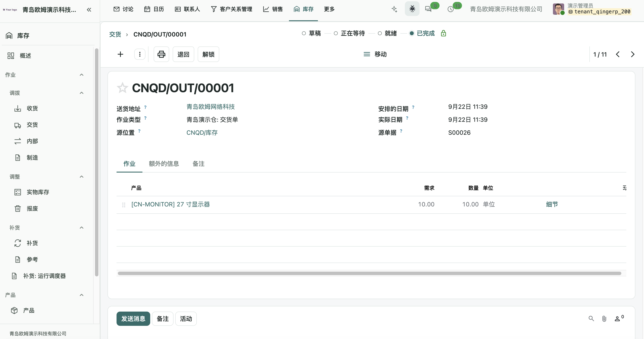Collapse the 作业 section in the sidebar

coord(82,75)
